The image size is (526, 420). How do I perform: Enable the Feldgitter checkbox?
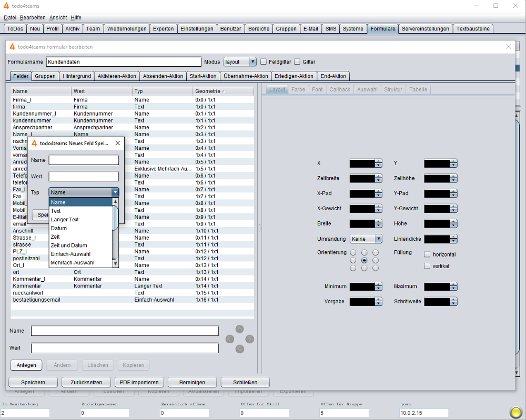(x=264, y=62)
